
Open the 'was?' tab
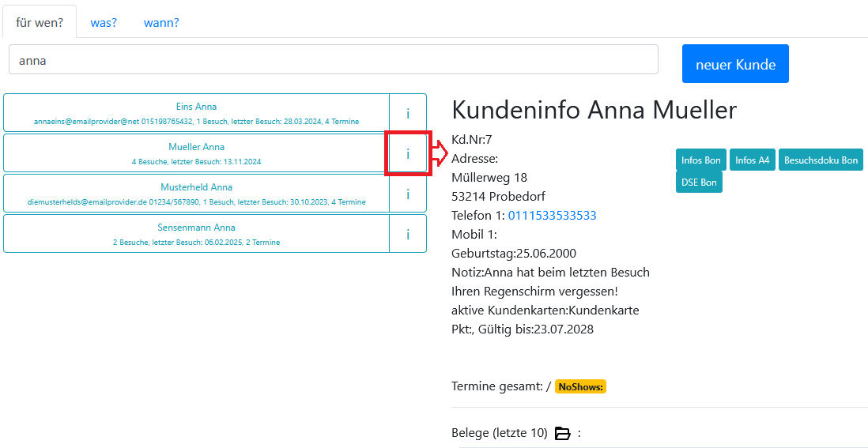104,22
